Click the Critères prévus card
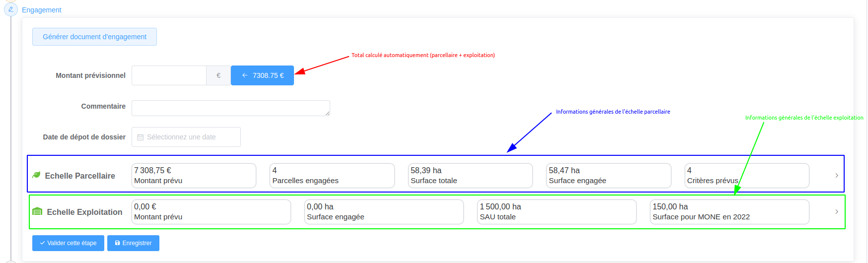 (x=746, y=176)
